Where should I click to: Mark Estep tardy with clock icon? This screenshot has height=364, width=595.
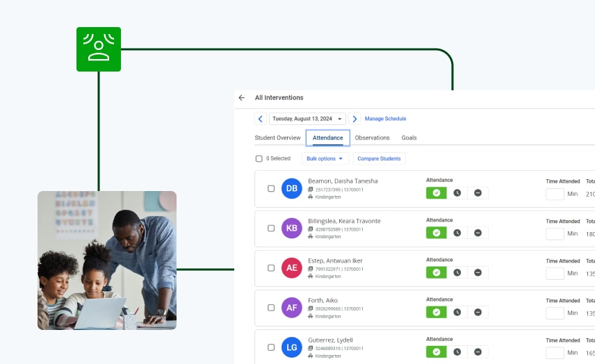(x=457, y=272)
